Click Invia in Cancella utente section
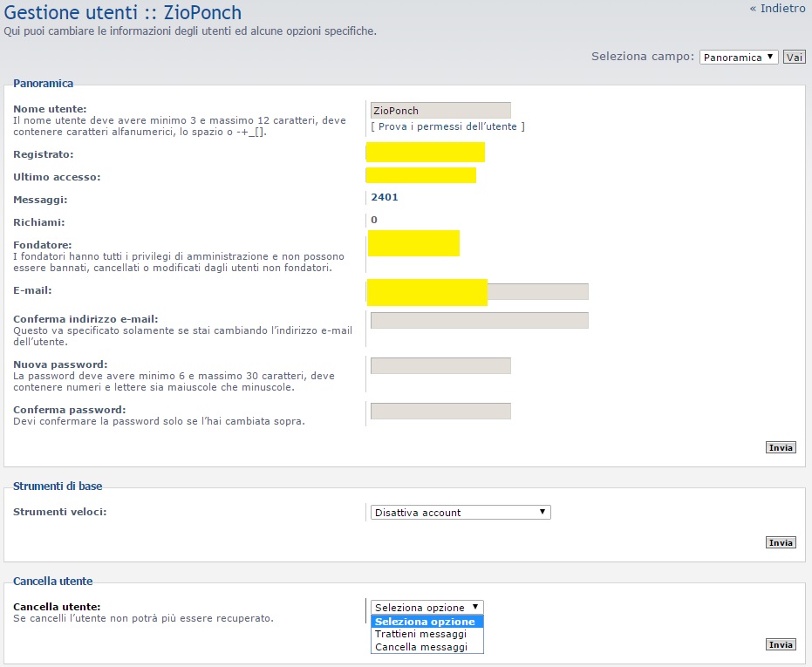This screenshot has height=667, width=812. pyautogui.click(x=781, y=644)
